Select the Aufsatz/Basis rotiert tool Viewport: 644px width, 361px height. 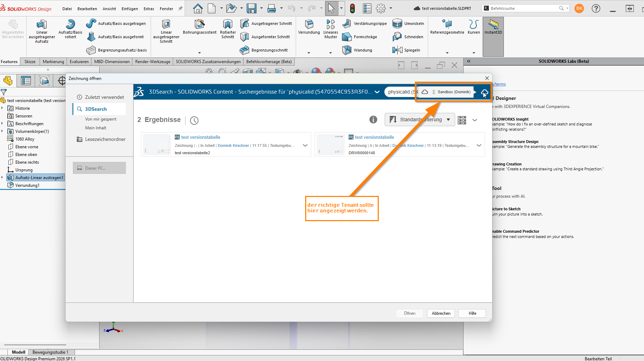tap(70, 29)
